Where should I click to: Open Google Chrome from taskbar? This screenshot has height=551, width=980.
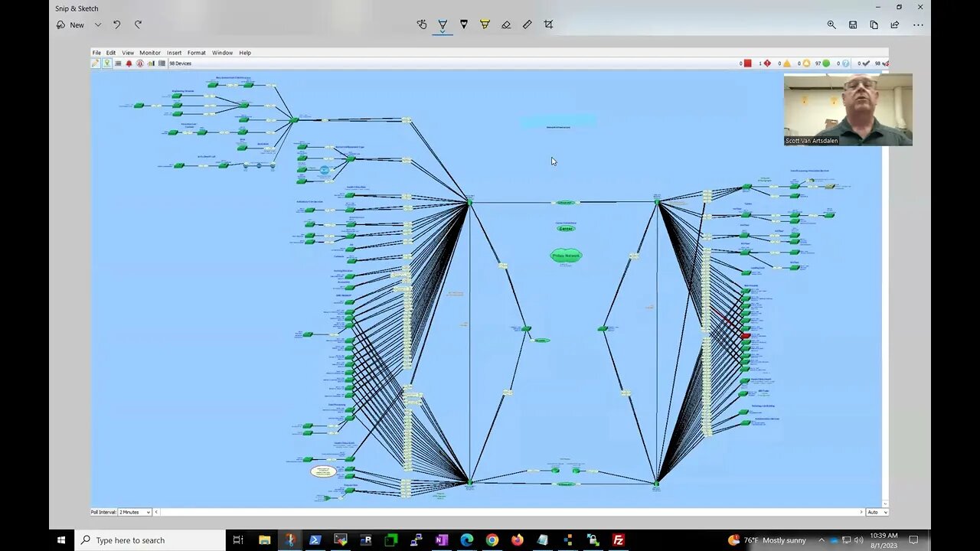pyautogui.click(x=492, y=540)
